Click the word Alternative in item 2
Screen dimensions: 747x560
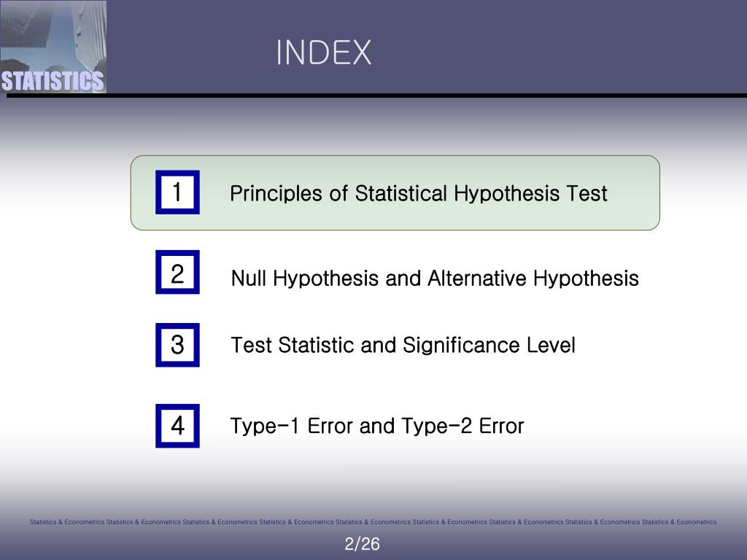coord(477,278)
